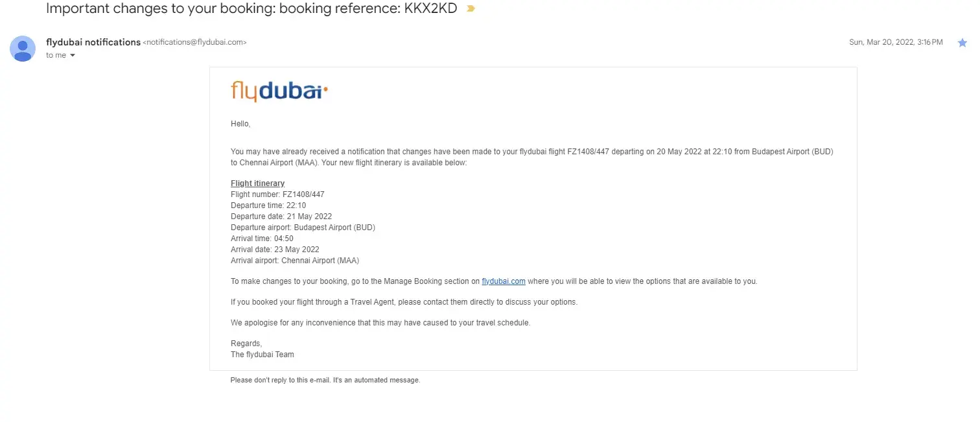Click the yellow importance marker beside the subject
980x422 pixels.
coord(471,9)
